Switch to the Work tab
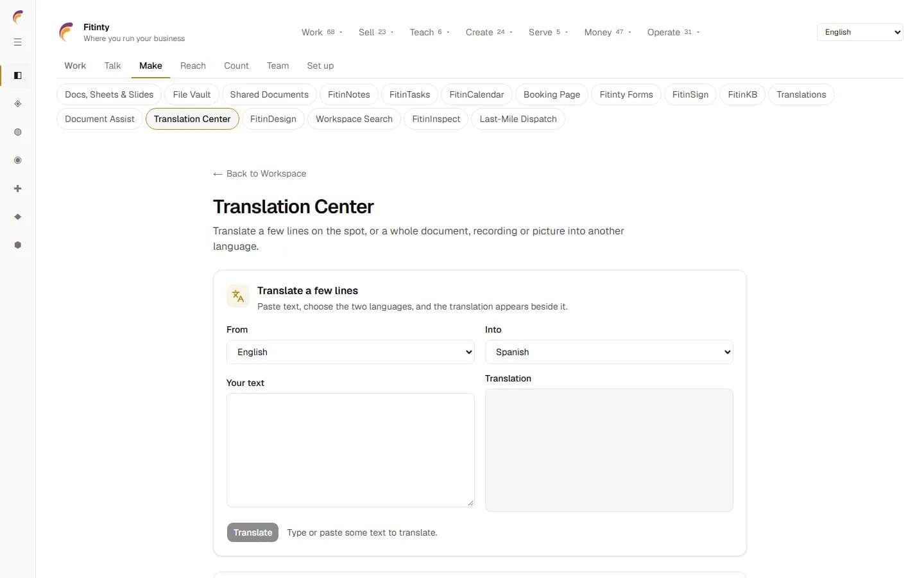Screen dimensions: 924x578 [x=75, y=66]
